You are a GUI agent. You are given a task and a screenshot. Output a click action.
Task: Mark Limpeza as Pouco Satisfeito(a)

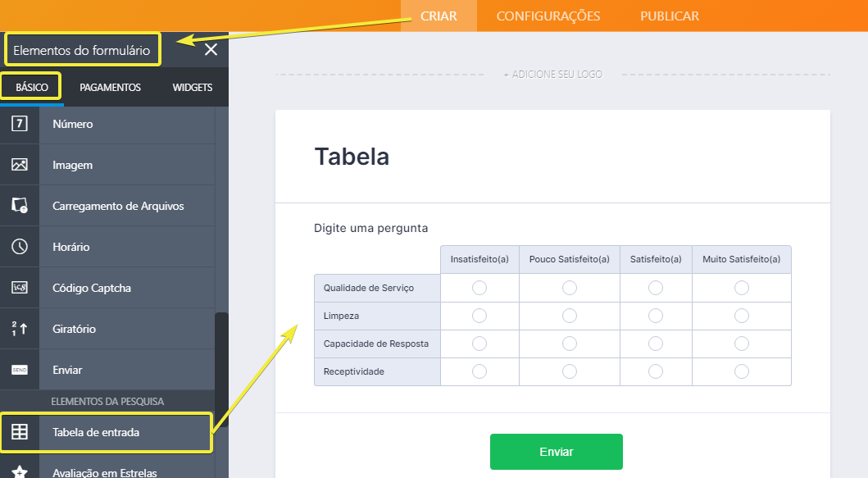tap(570, 316)
